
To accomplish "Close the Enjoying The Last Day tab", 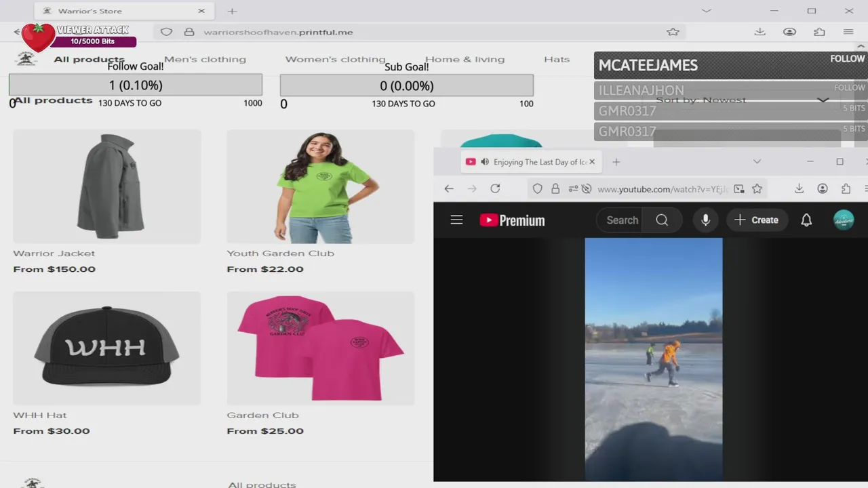I will (x=592, y=162).
